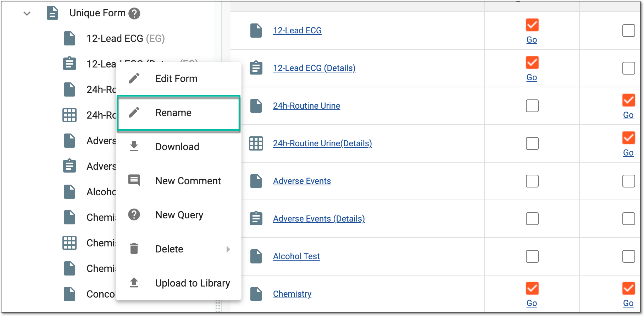The width and height of the screenshot is (644, 316).
Task: Click page icon in 24h-Routine Urine table row
Action: [256, 106]
